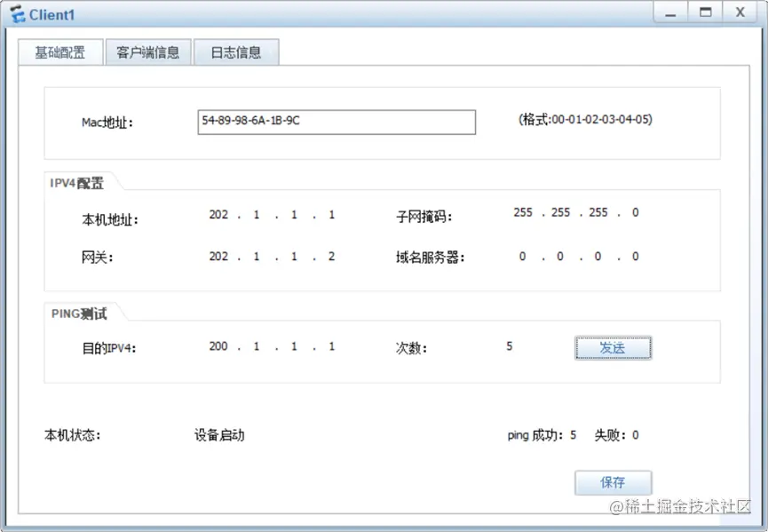
Task: Click the IPV4配置 group heading
Action: pos(77,183)
